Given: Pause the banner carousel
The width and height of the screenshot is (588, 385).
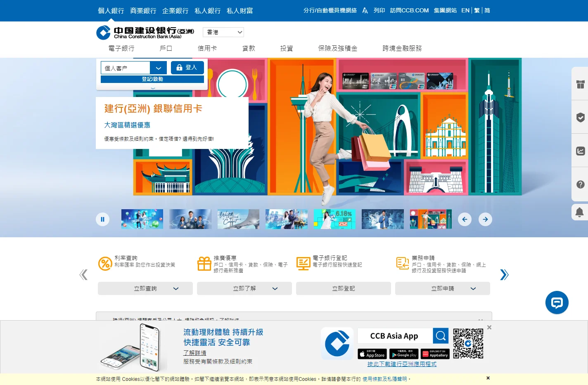Looking at the screenshot, I should [x=103, y=219].
